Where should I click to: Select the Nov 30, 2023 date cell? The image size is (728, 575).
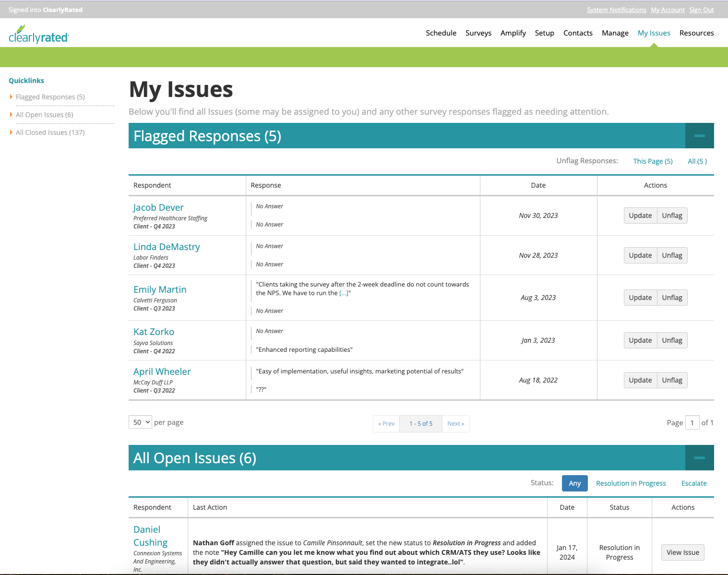538,216
